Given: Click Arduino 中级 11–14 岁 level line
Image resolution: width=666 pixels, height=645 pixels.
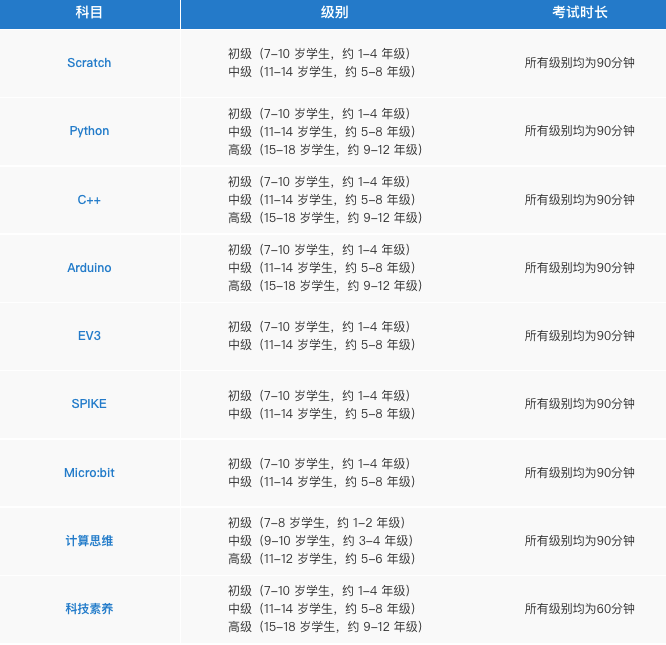Looking at the screenshot, I should [x=322, y=268].
